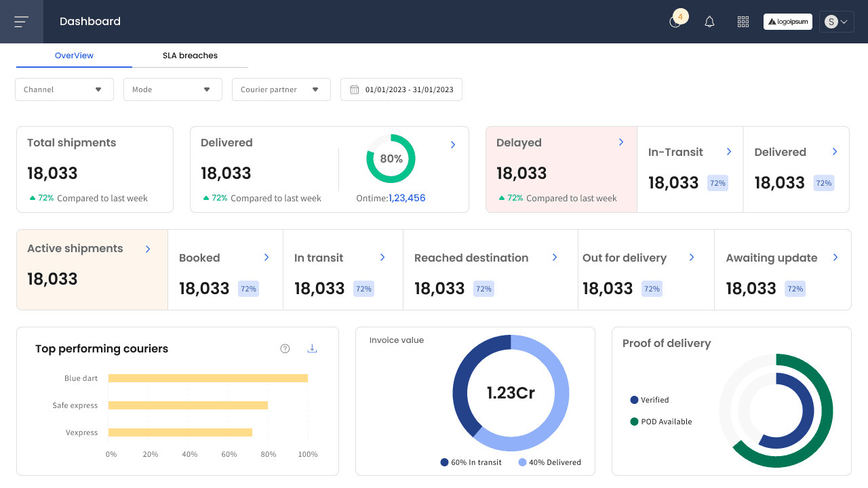Open the Reached destination arrow
Screen dimensions: 868x488
tap(555, 258)
